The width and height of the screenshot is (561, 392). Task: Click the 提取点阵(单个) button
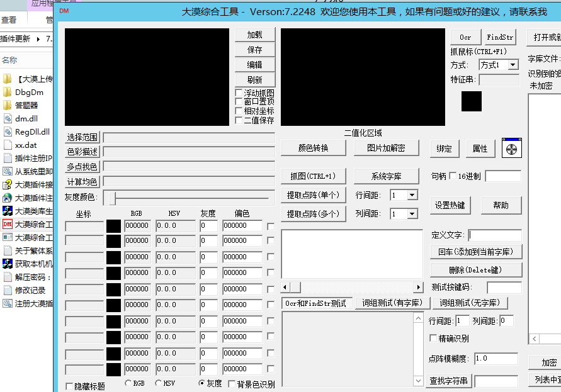(313, 195)
